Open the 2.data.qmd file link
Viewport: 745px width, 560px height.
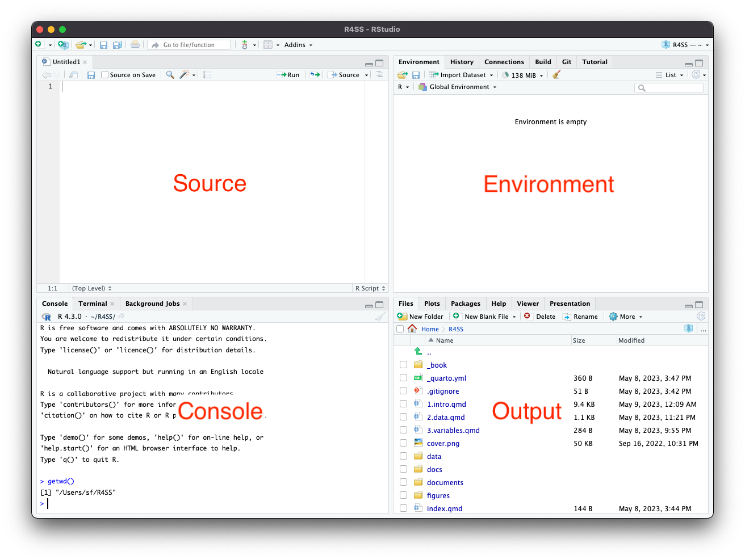pyautogui.click(x=446, y=417)
